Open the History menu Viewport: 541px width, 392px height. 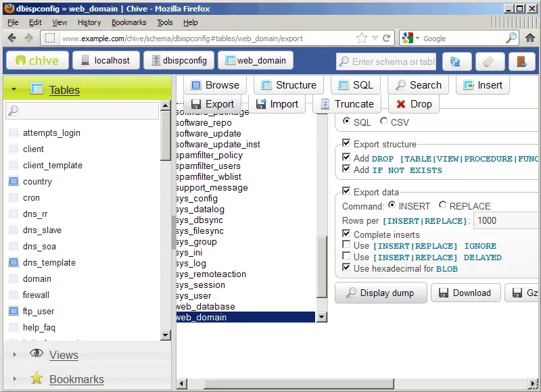tap(89, 22)
